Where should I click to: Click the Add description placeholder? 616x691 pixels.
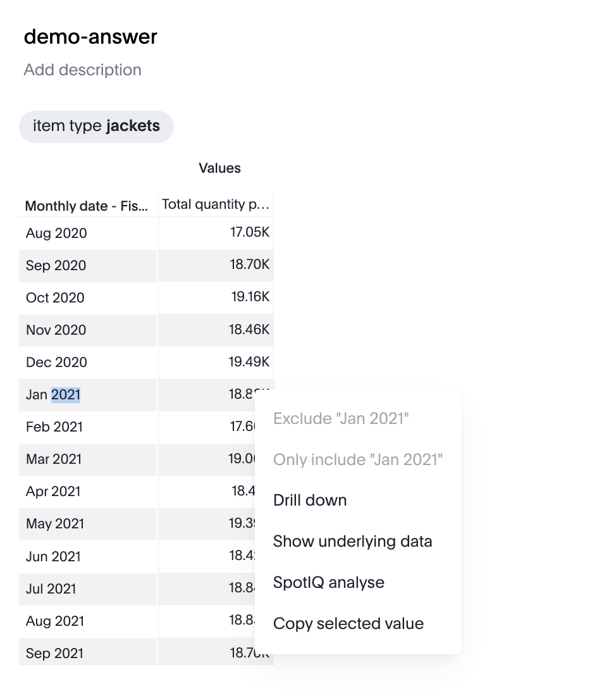click(82, 70)
